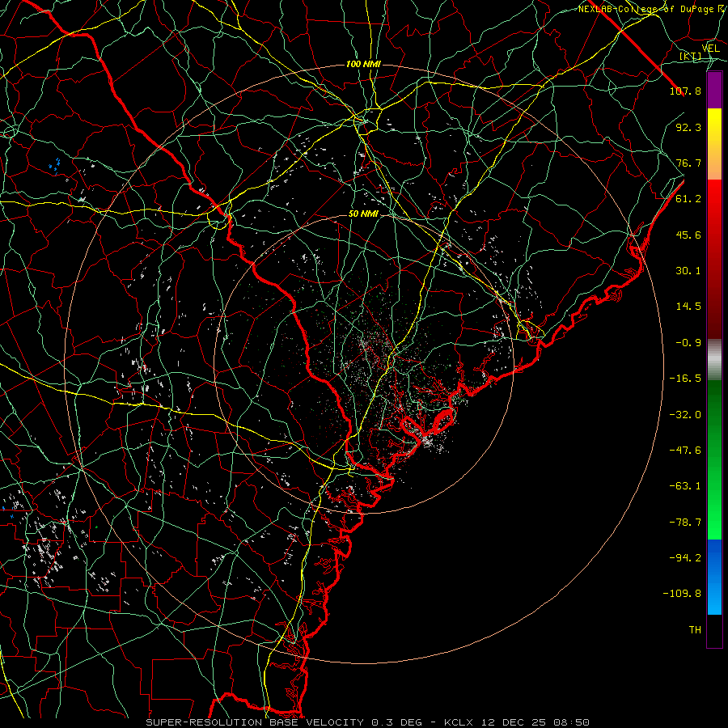Viewport: 728px width, 728px height.
Task: Click the 30.1 legend value
Action: click(688, 271)
